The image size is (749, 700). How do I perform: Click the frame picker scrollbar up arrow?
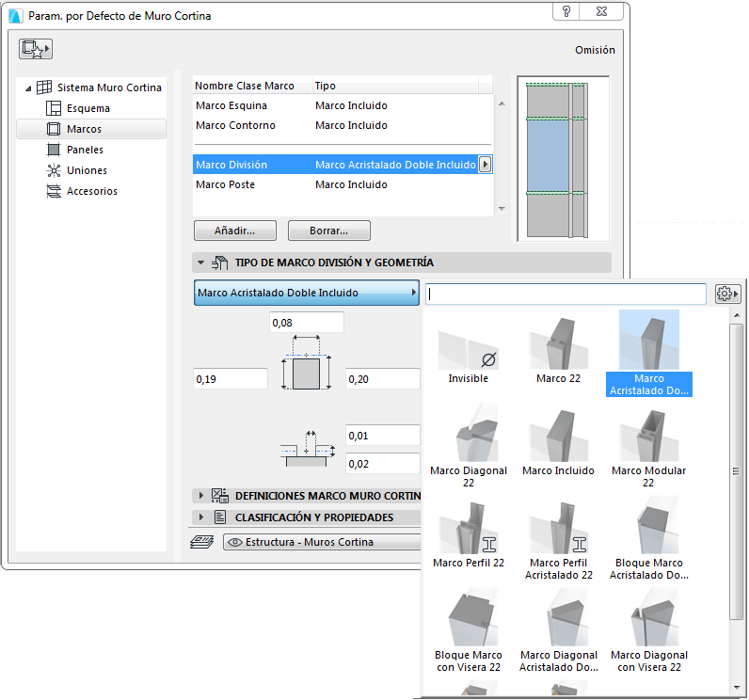(736, 315)
